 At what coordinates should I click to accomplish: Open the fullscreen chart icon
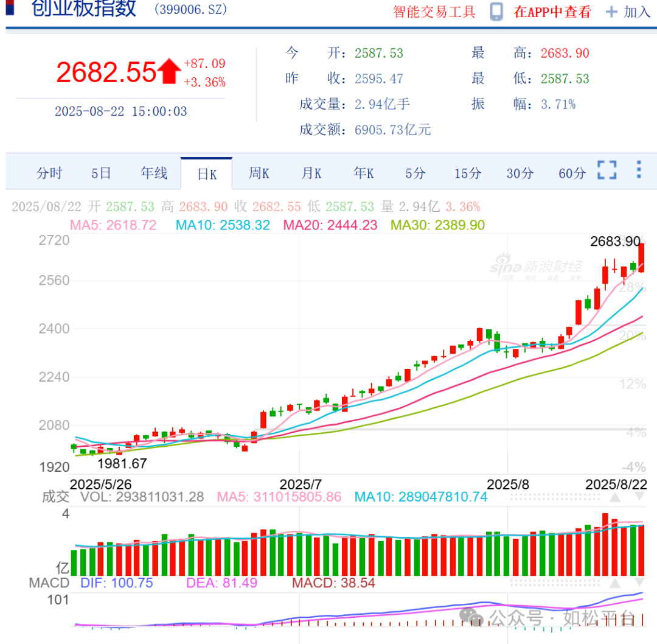(607, 170)
